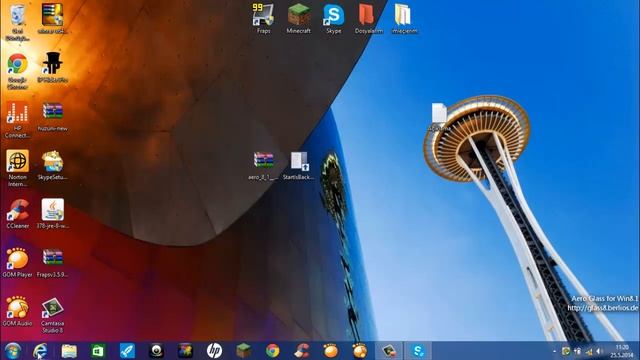This screenshot has height=360, width=640.
Task: Open the taskbar clock and date
Action: (x=622, y=351)
